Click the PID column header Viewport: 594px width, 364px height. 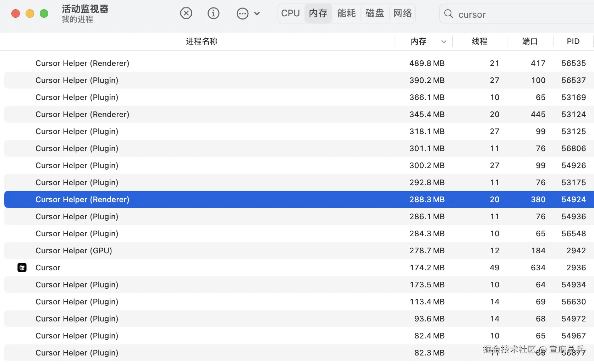(572, 41)
